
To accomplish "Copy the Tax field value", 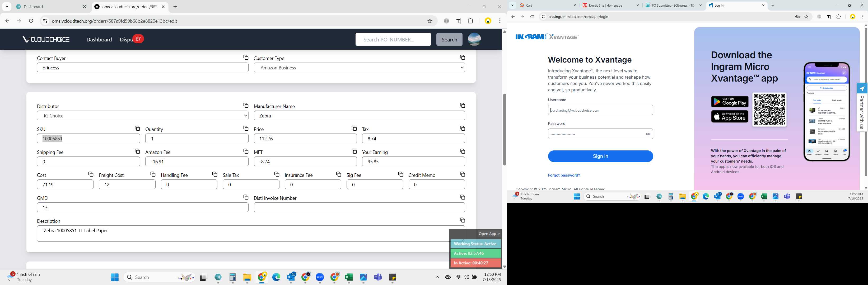I will [x=462, y=129].
